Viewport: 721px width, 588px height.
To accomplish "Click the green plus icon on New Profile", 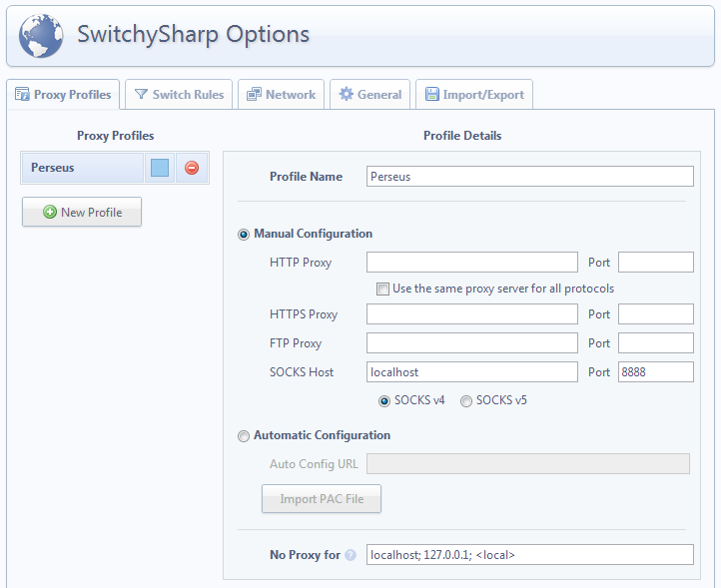I will coord(50,212).
